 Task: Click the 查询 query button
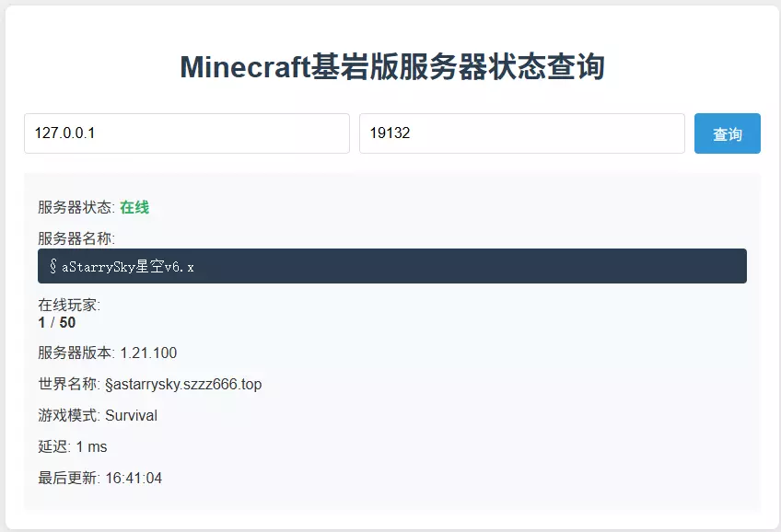(x=728, y=133)
